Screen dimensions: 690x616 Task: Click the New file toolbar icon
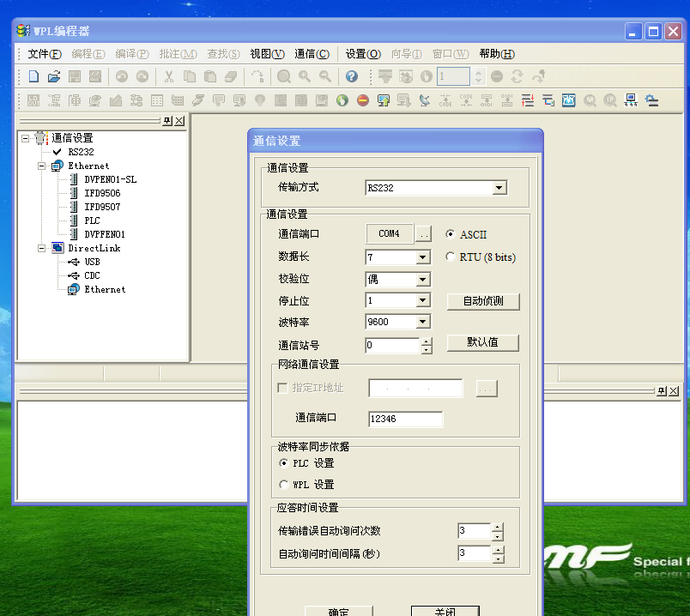click(33, 76)
